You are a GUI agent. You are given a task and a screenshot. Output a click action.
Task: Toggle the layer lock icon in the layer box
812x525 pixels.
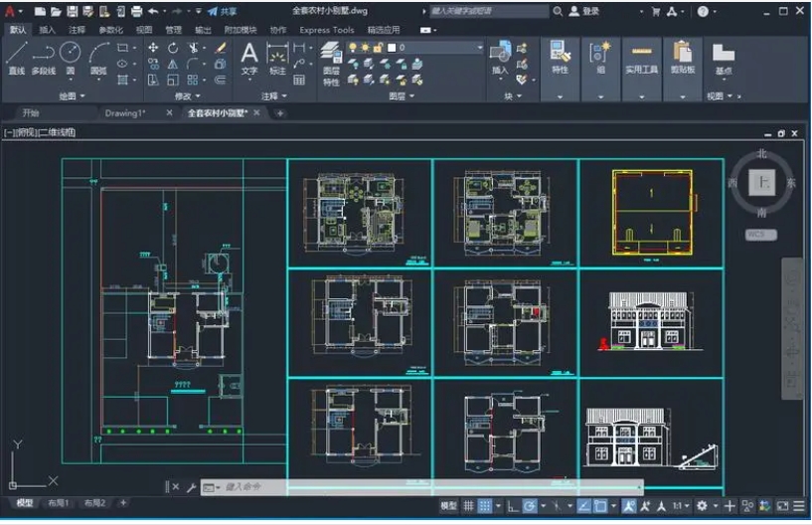[x=379, y=47]
